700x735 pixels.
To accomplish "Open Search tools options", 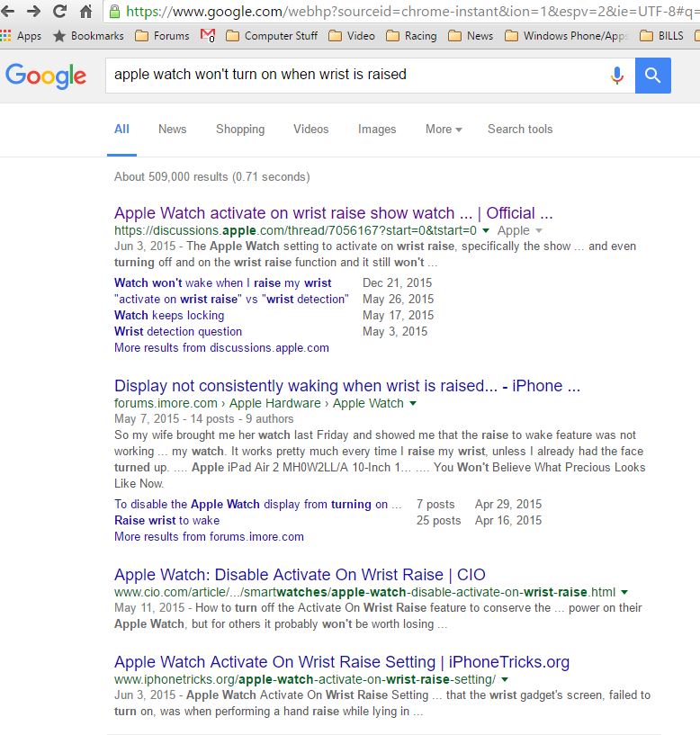I will [x=520, y=129].
